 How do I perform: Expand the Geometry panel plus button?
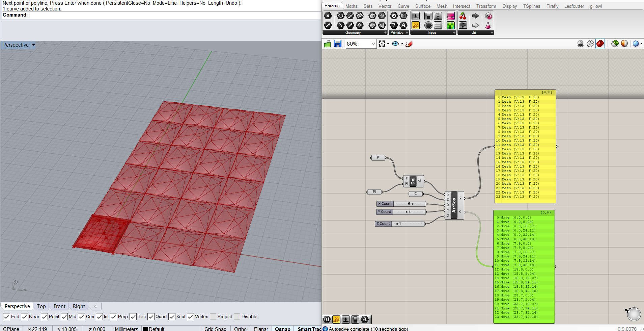click(385, 33)
